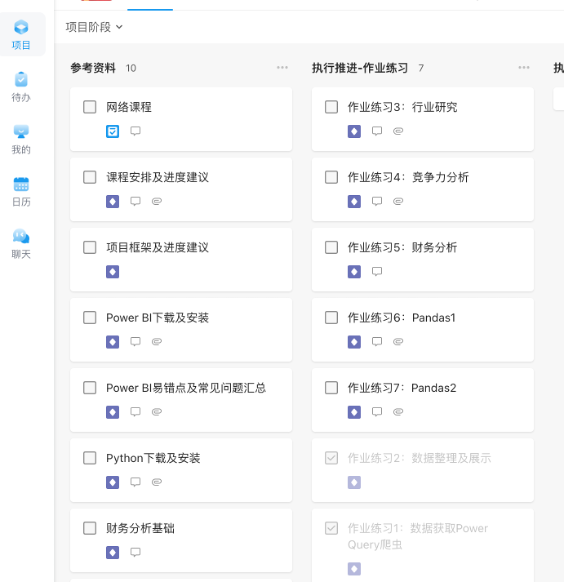The image size is (564, 582).
Task: Open the 参考资料 column more-options menu
Action: coord(282,68)
